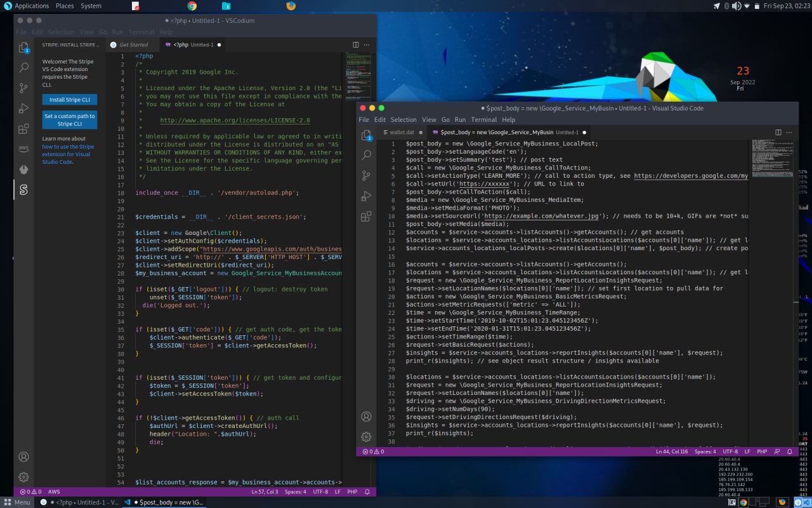The height and width of the screenshot is (508, 812).
Task: Open the Terminal menu in Visual Studio Code
Action: click(483, 119)
